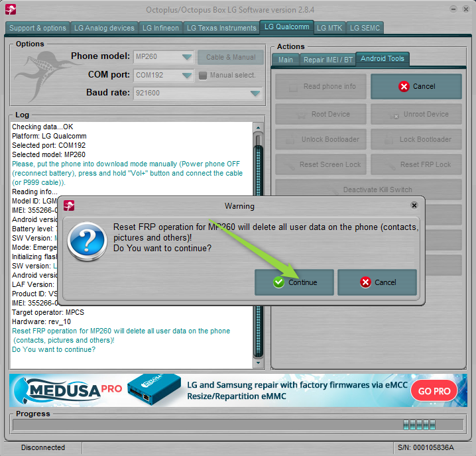Screen dimensions: 476x456
Task: Click the Read phone info button
Action: point(321,87)
